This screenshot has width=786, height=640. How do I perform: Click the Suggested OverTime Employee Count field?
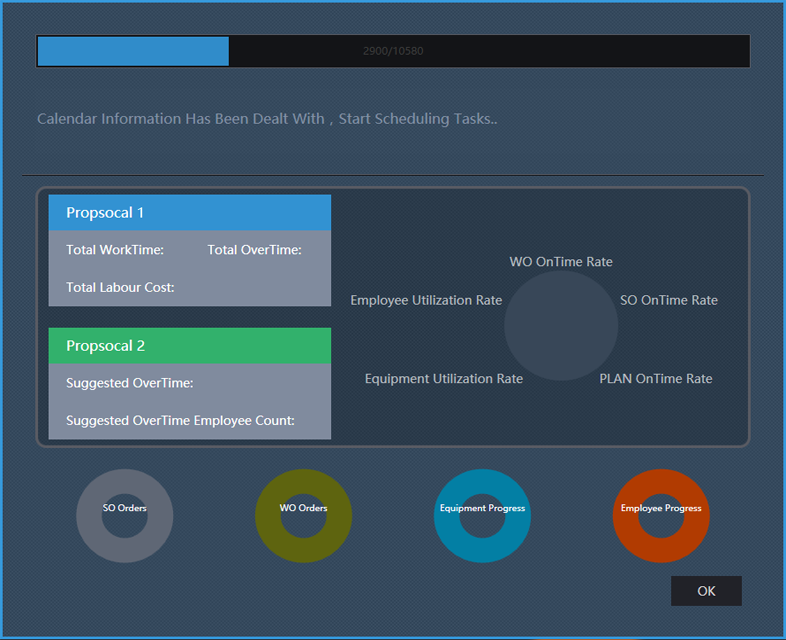click(x=180, y=421)
